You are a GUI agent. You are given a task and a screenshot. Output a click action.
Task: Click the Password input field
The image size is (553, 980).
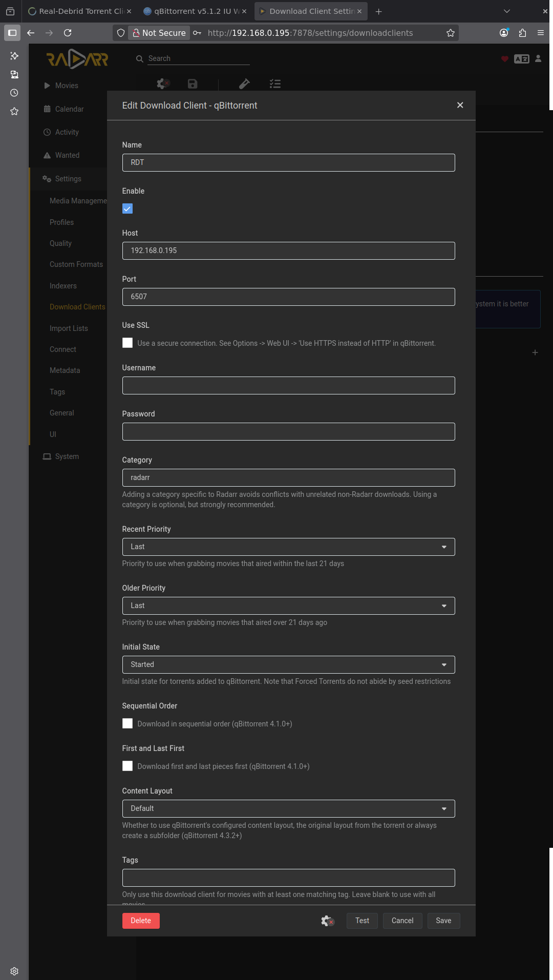[288, 431]
